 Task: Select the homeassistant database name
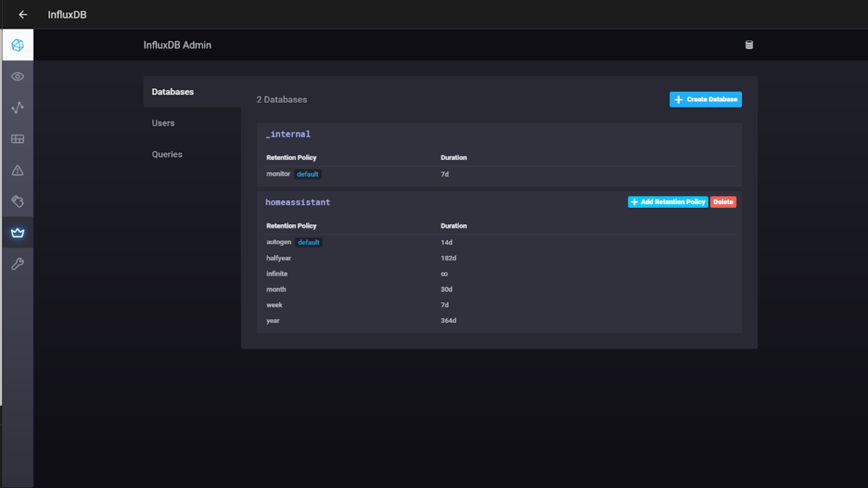298,202
